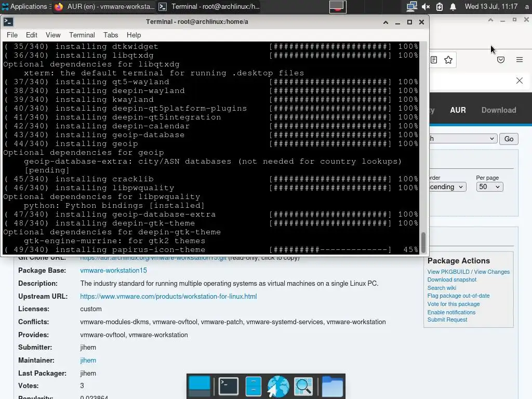Click the red screen recorder icon in the top panel
This screenshot has height=399, width=532.
tap(338, 6)
